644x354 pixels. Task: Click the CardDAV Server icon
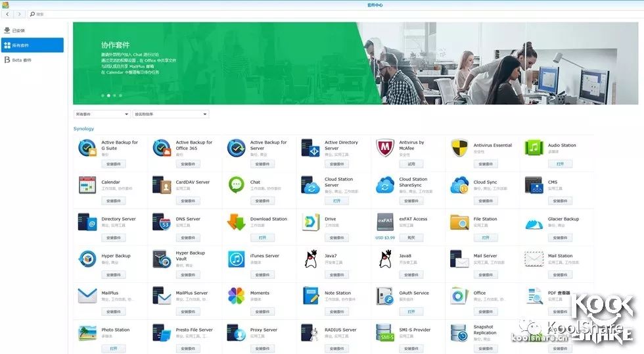click(x=162, y=185)
